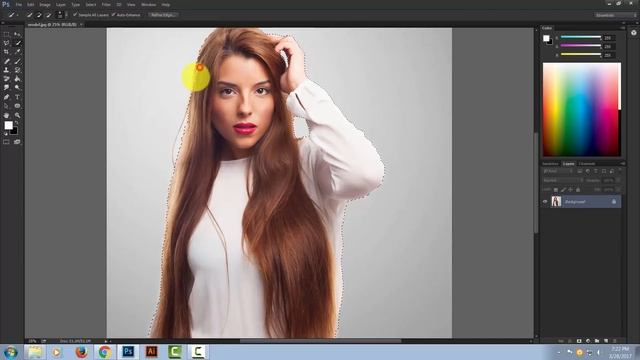The height and width of the screenshot is (360, 640).
Task: Select the Hand tool
Action: 6,115
